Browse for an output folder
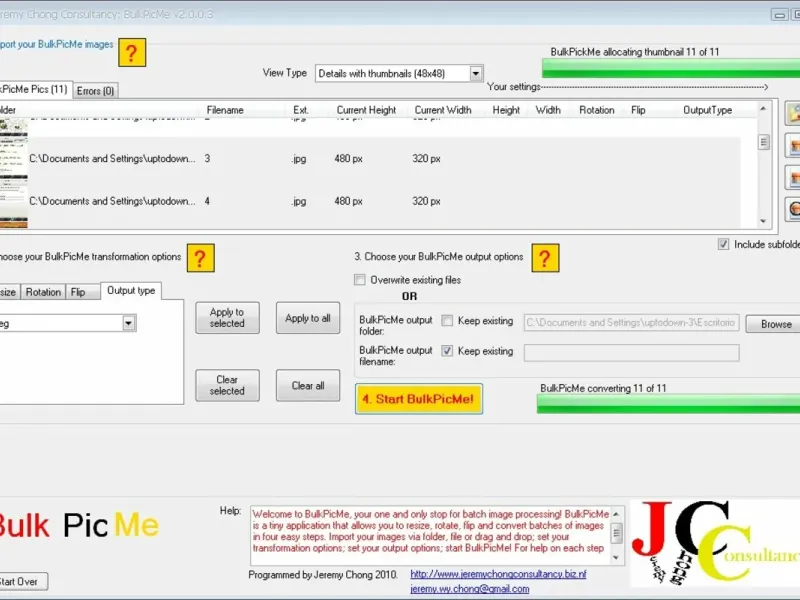 (772, 324)
